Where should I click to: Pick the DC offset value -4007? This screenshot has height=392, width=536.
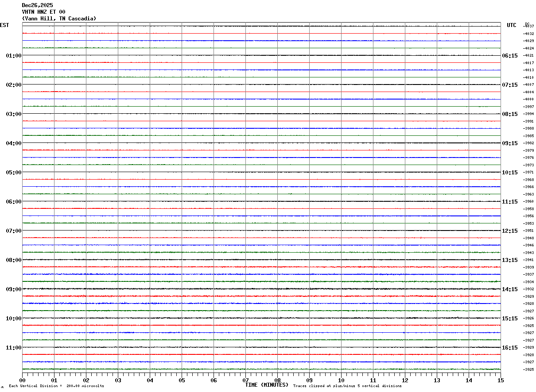528,85
